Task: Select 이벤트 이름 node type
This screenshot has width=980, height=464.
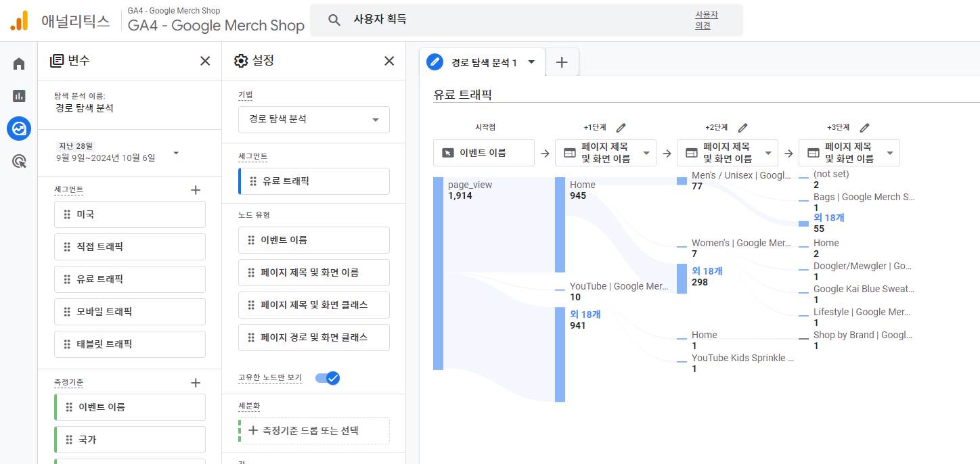Action: coord(314,240)
